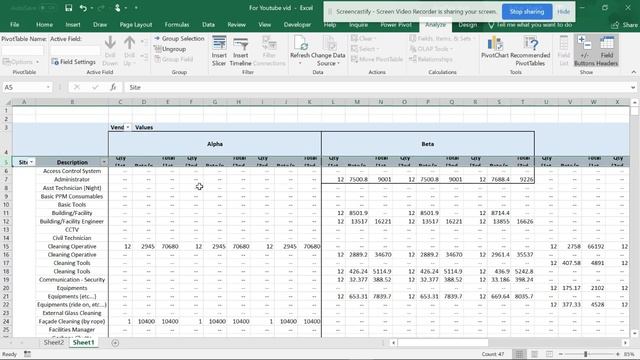Screen dimensions: 640x360
Task: Click the Save icon in quick access toolbar
Action: [69, 8]
